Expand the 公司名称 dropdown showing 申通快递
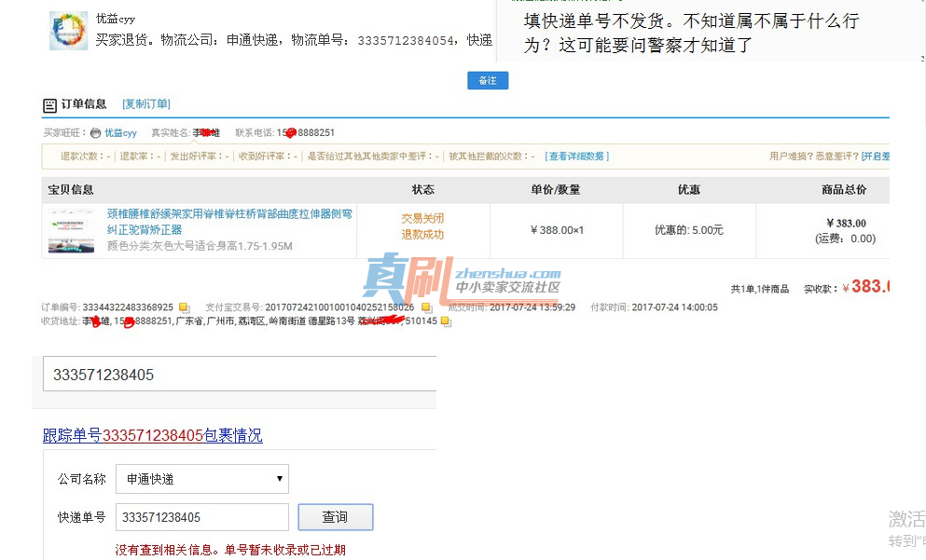 [x=202, y=479]
